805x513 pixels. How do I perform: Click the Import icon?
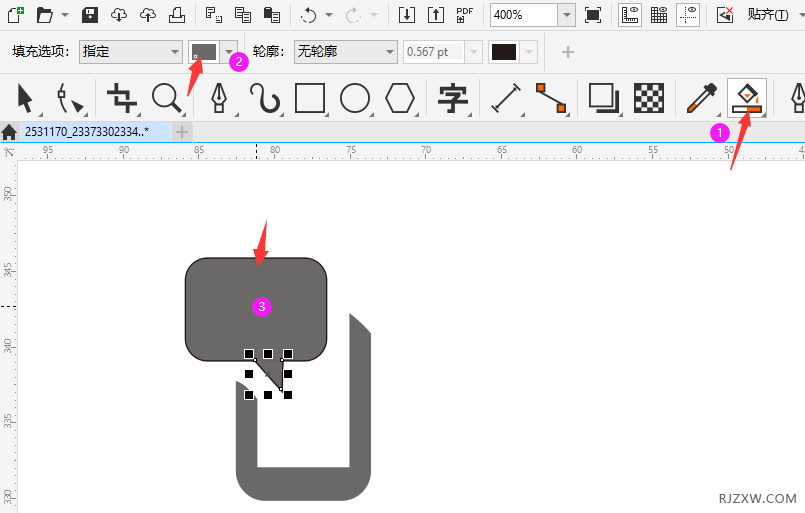click(407, 15)
